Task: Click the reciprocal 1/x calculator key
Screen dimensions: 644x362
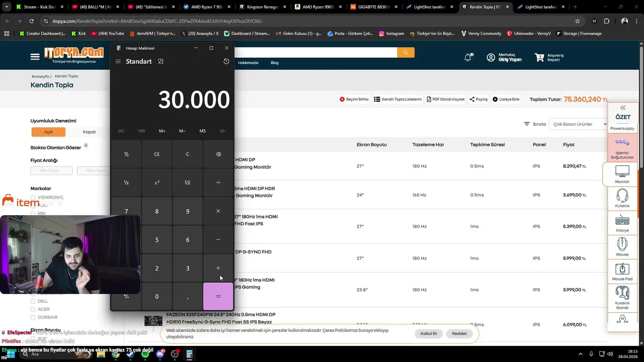Action: coord(126,183)
